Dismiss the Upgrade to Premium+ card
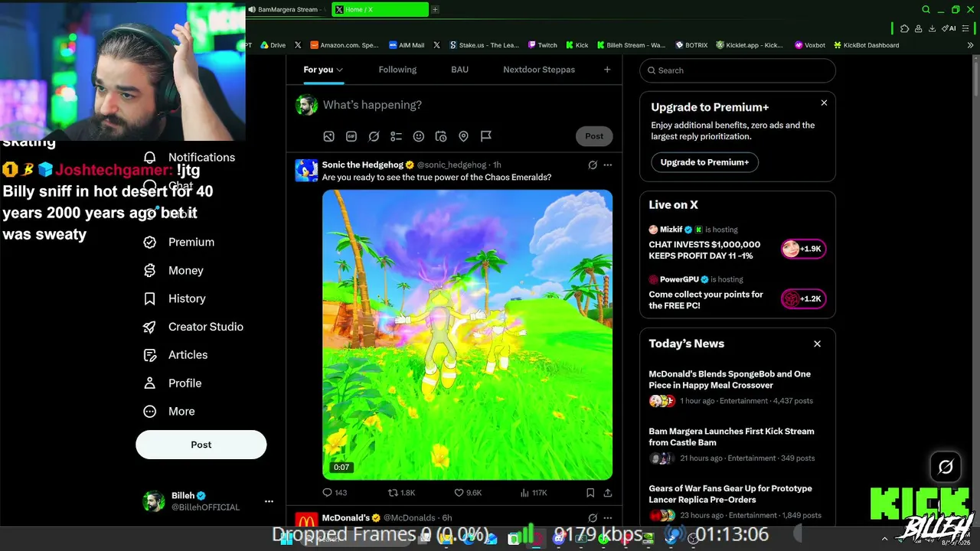 824,103
